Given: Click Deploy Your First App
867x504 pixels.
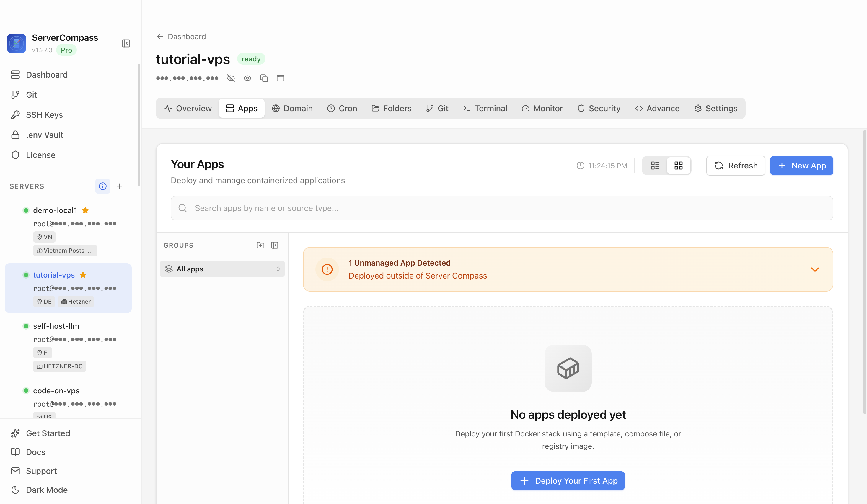Looking at the screenshot, I should coord(568,481).
